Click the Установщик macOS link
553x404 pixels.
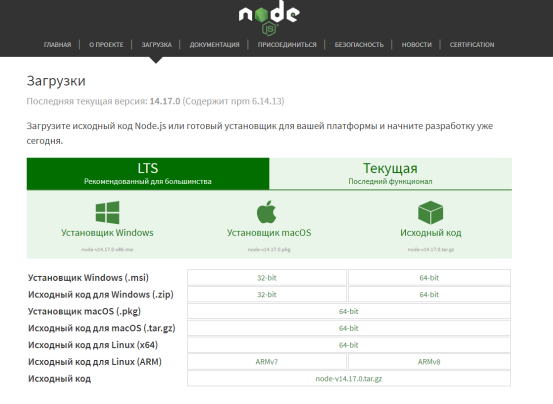[269, 233]
